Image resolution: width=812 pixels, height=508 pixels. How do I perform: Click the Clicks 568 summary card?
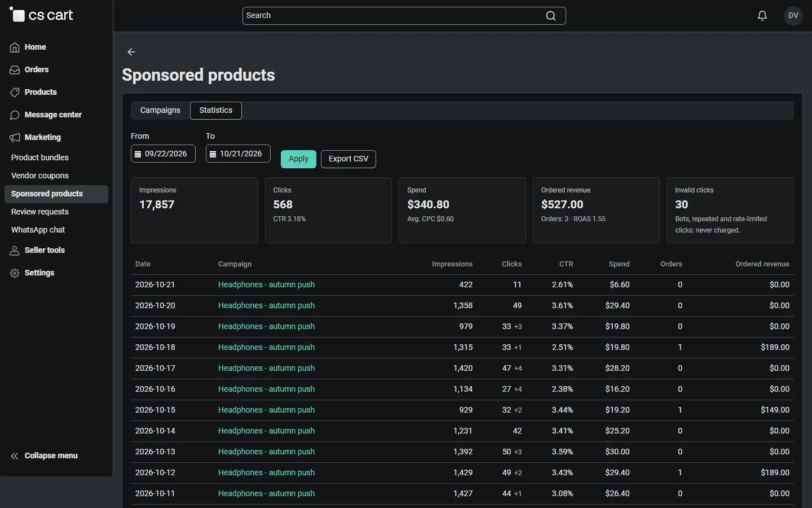tap(328, 211)
